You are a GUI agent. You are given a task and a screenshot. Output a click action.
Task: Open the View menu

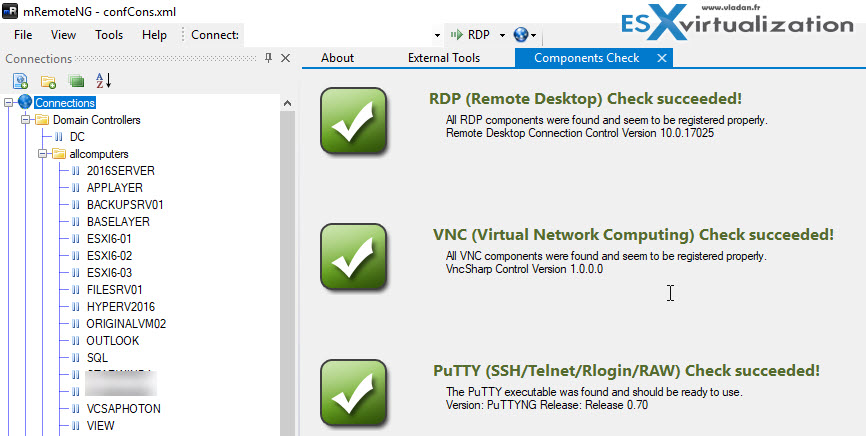[64, 35]
